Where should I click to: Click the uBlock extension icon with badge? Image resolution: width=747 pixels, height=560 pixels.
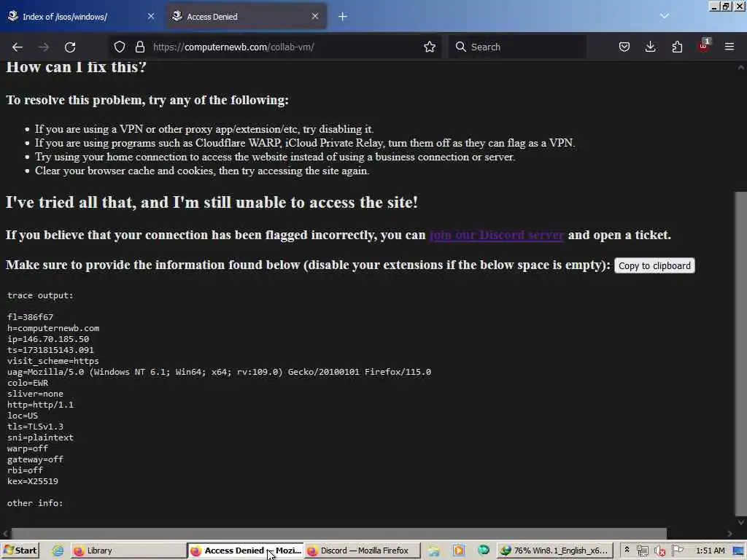click(x=704, y=46)
